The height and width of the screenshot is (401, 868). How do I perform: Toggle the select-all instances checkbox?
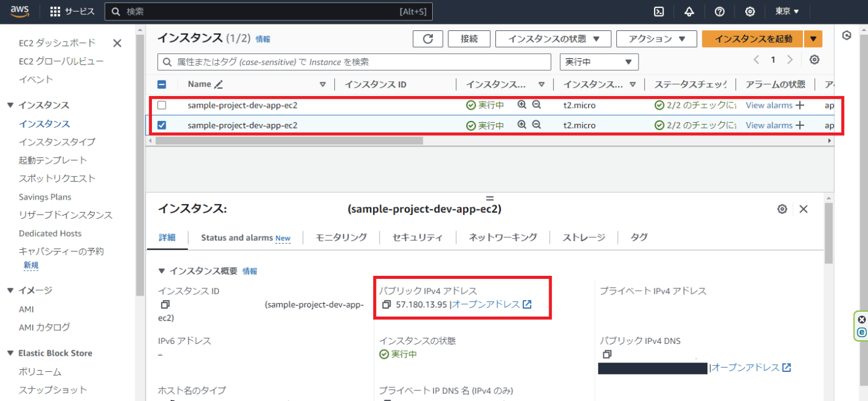(162, 85)
